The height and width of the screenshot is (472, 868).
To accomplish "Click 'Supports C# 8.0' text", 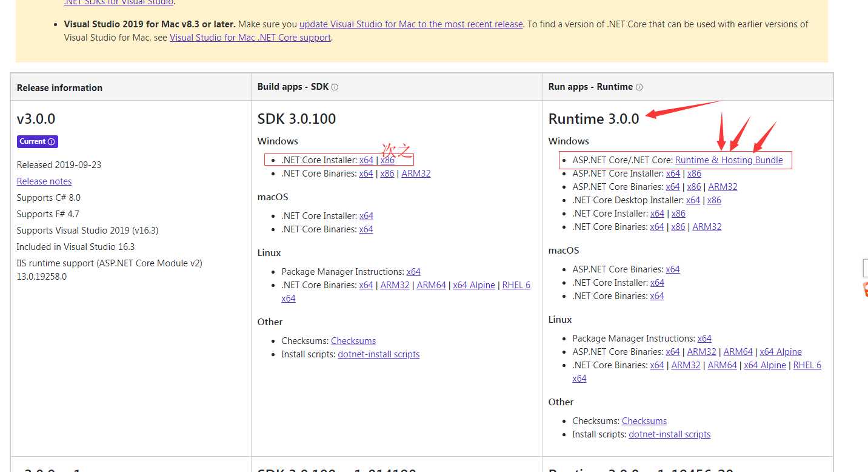I will pyautogui.click(x=48, y=198).
